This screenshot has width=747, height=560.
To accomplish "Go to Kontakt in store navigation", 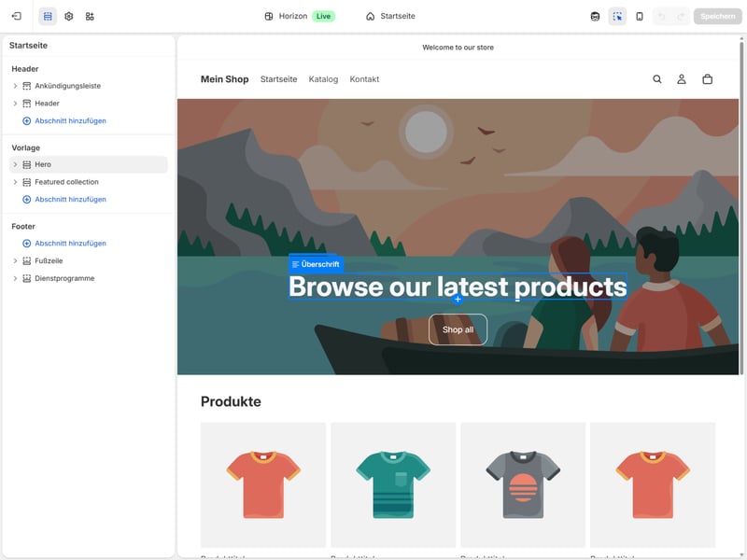I will [x=364, y=79].
